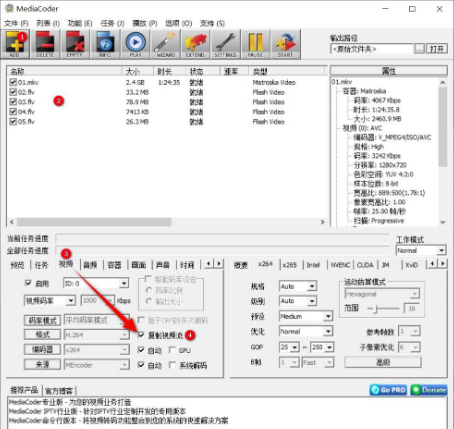Uncheck the 04.flv file checkbox

(13, 111)
